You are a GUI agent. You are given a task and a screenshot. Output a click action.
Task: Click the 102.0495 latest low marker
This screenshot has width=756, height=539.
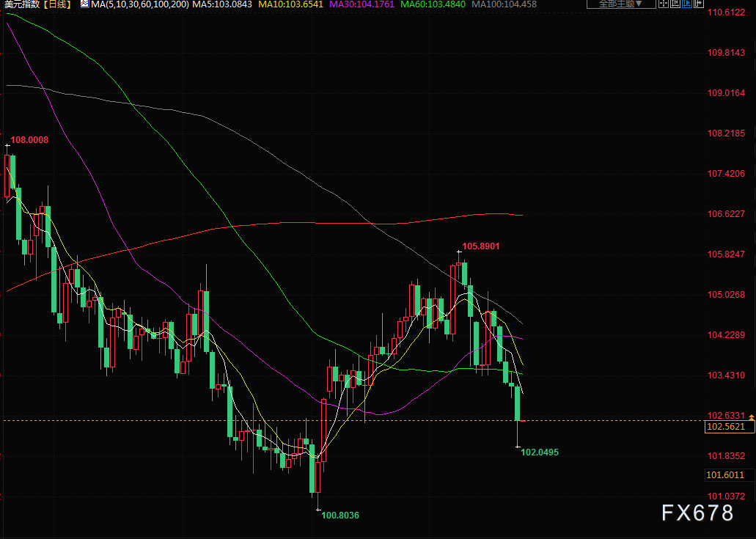click(540, 452)
